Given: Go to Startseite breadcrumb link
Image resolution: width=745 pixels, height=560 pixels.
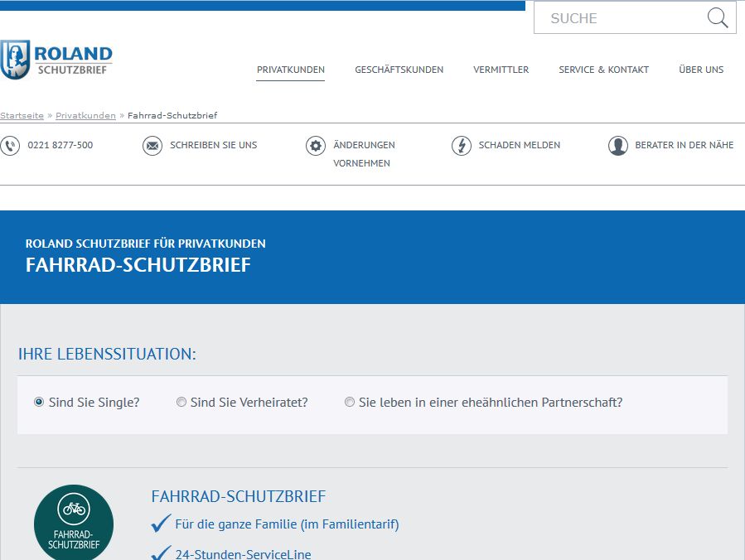Looking at the screenshot, I should point(22,115).
